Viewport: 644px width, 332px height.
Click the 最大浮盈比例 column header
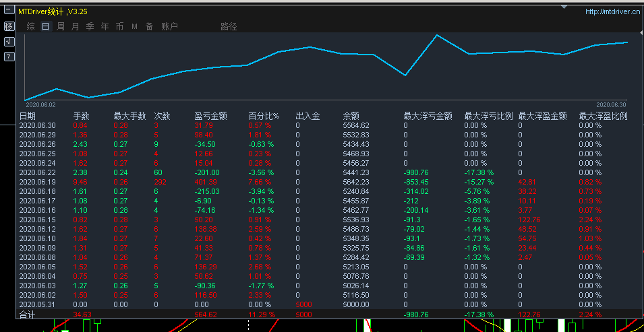point(604,116)
